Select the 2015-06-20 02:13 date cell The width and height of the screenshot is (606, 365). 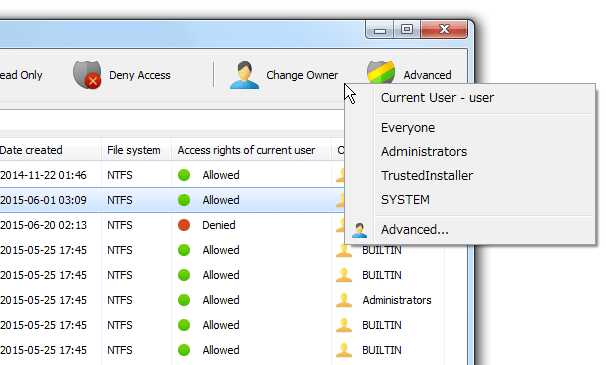tap(43, 225)
